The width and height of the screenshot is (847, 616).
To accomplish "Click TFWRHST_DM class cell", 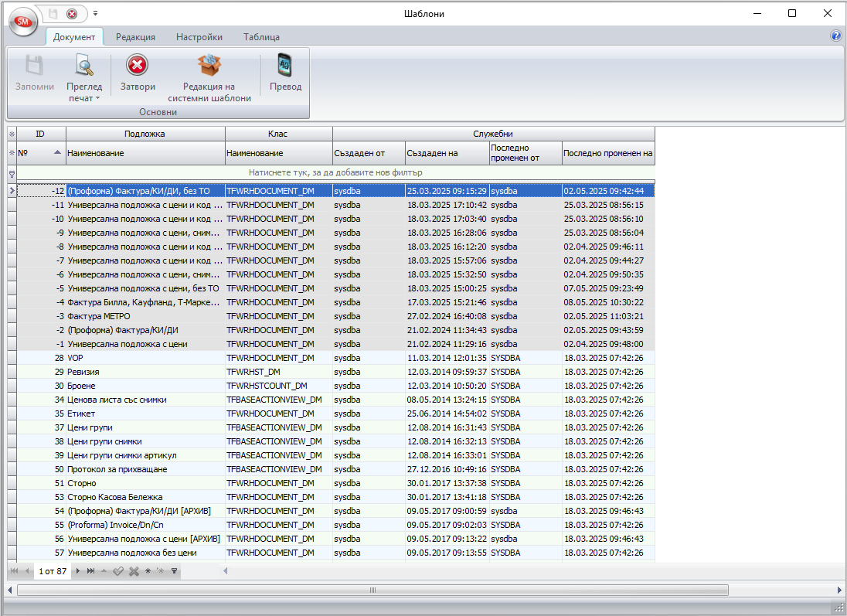I will (x=279, y=372).
